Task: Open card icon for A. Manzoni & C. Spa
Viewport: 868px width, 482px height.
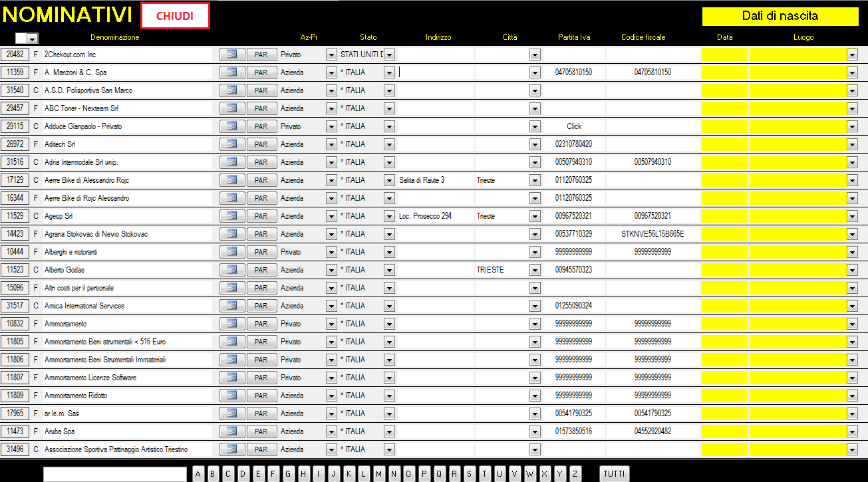Action: coord(232,72)
